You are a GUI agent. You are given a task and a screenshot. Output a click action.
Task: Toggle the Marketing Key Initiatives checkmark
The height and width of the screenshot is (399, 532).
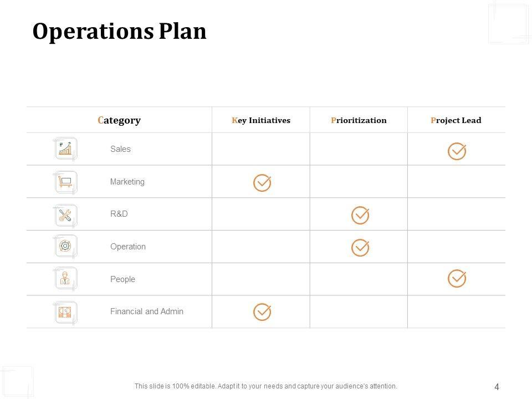point(262,182)
